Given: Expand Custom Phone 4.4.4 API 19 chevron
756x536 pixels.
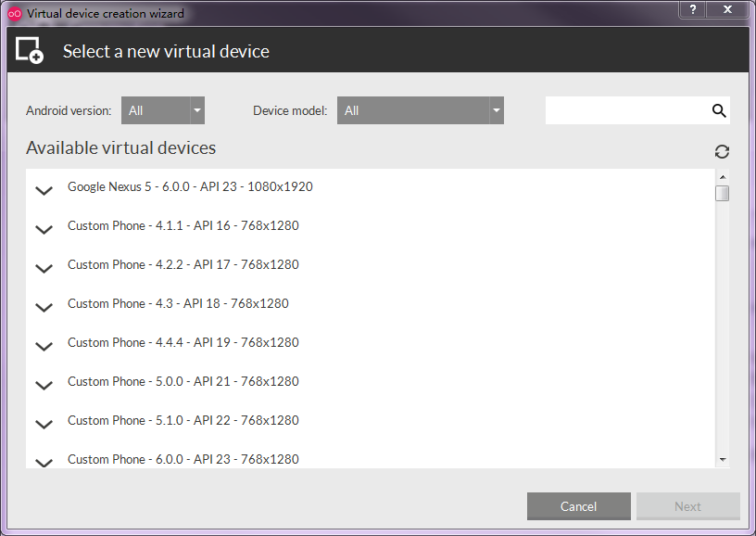Looking at the screenshot, I should tap(44, 347).
